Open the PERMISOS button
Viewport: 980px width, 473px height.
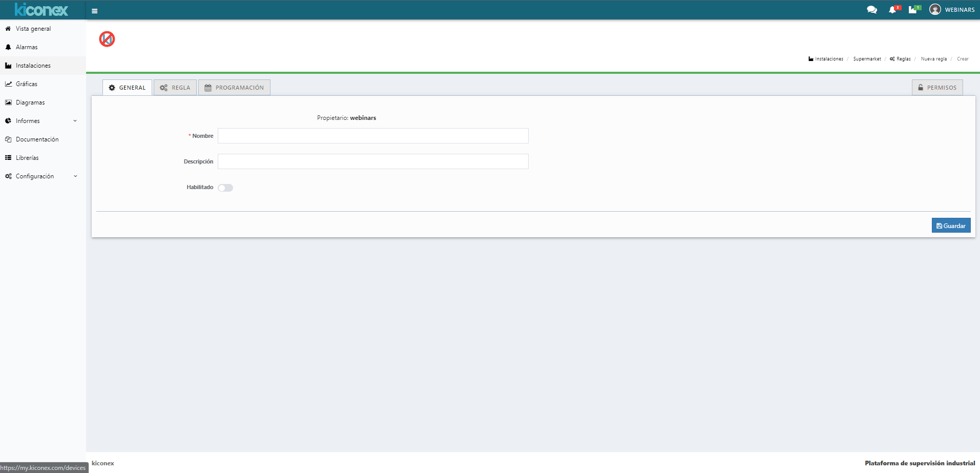[937, 88]
